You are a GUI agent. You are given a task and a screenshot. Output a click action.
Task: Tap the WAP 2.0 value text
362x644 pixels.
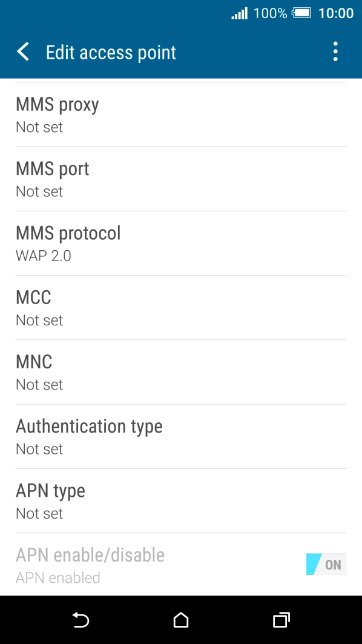(43, 256)
